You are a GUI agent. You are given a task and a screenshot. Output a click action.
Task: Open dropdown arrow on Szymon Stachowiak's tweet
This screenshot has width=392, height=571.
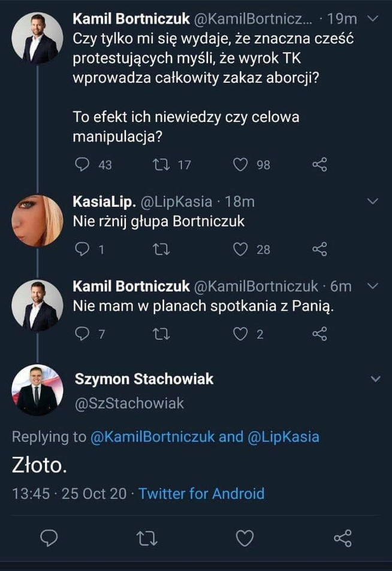click(376, 379)
